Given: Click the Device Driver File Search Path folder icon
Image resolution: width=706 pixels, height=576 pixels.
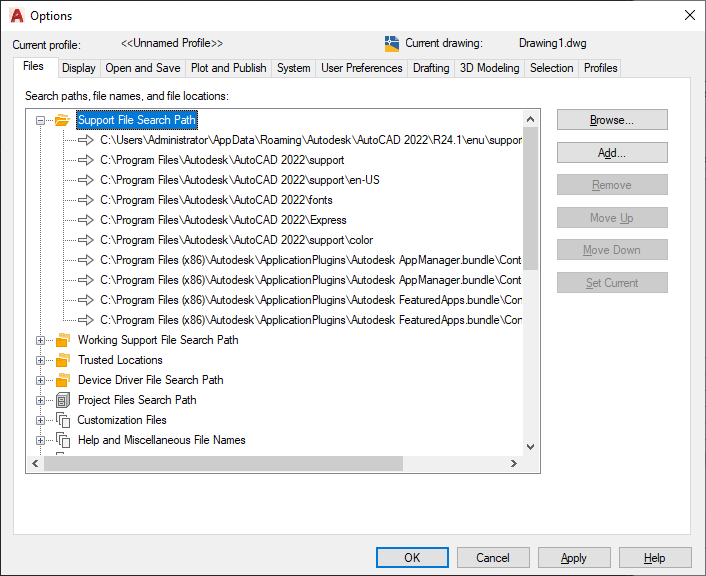Looking at the screenshot, I should pyautogui.click(x=63, y=380).
